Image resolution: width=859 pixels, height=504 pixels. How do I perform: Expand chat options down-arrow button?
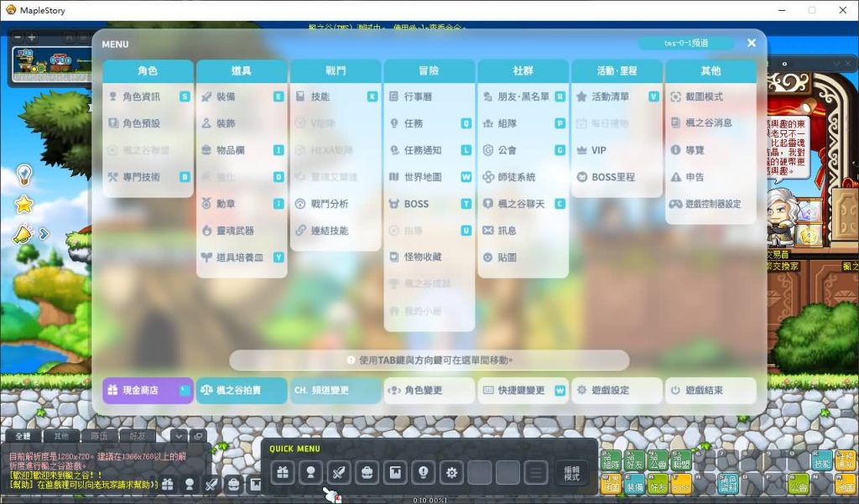coord(179,436)
